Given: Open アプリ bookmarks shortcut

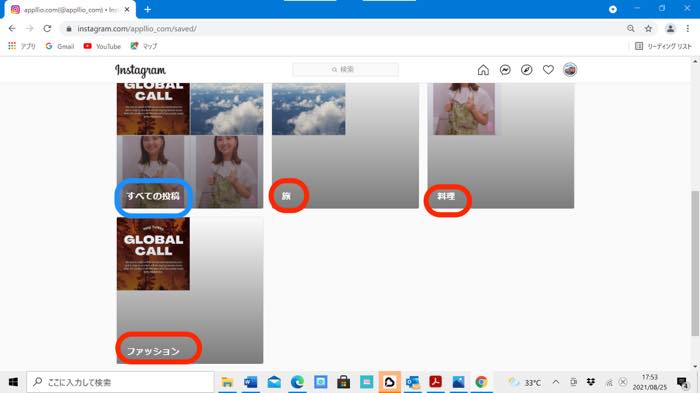Looking at the screenshot, I should tap(21, 46).
